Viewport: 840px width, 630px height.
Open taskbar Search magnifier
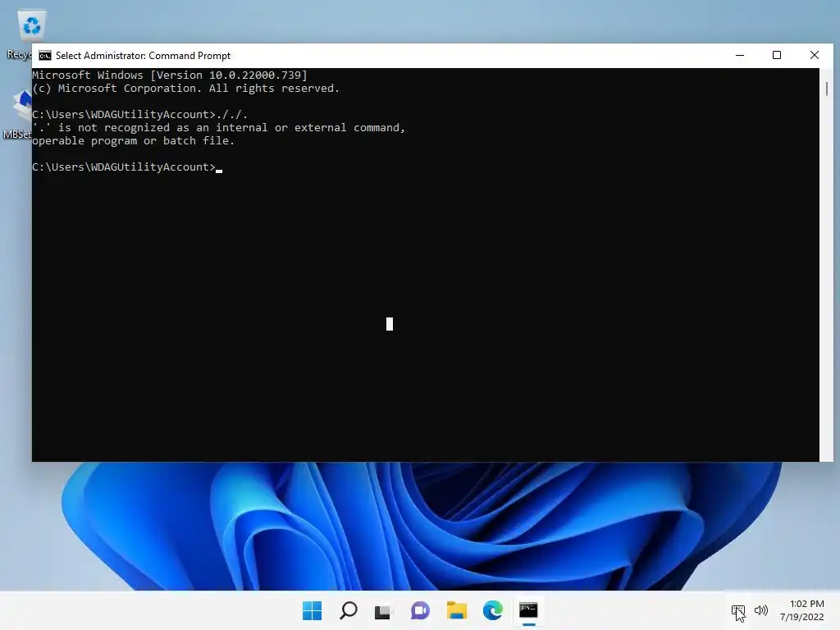[348, 610]
